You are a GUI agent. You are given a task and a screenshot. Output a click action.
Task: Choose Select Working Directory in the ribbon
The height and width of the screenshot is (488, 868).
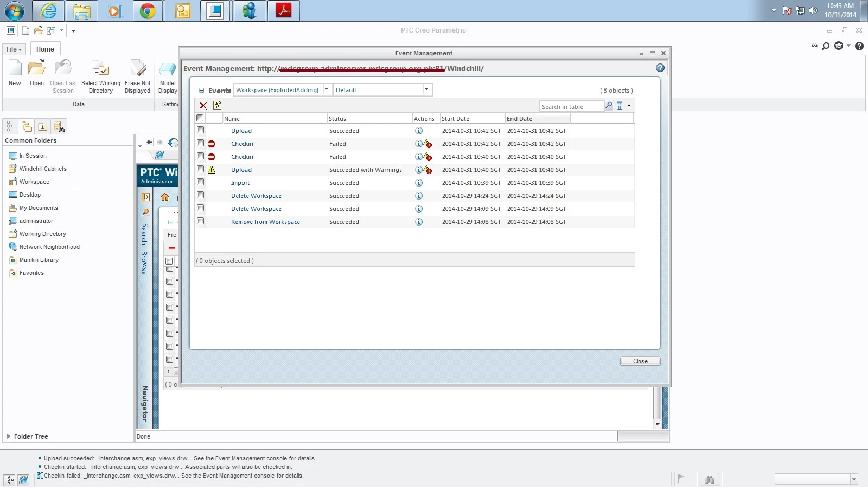coord(101,76)
